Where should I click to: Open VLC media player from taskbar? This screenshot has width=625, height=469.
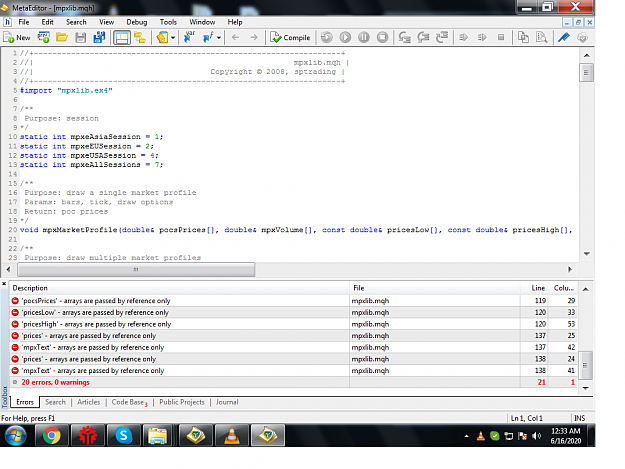(x=232, y=435)
